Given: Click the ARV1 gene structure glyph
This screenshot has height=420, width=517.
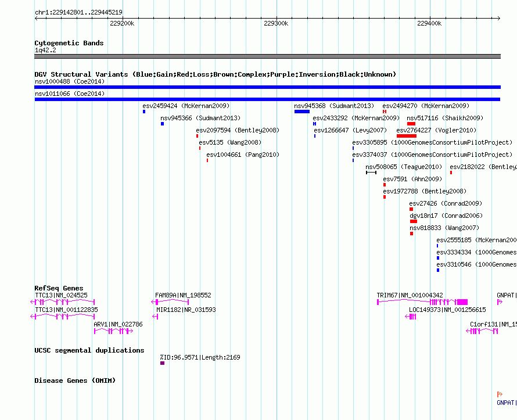Looking at the screenshot, I should click(113, 331).
